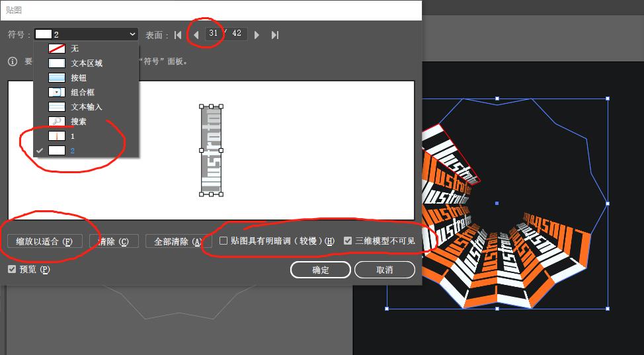Go to last surface arrow
This screenshot has width=644, height=355.
coord(275,35)
